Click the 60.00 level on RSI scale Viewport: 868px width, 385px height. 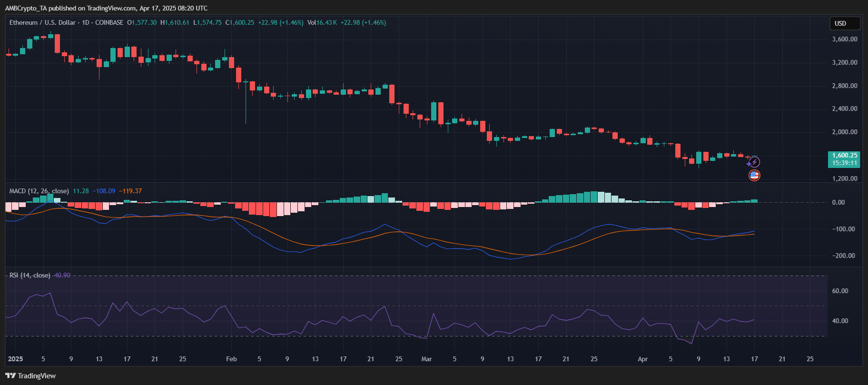click(839, 291)
